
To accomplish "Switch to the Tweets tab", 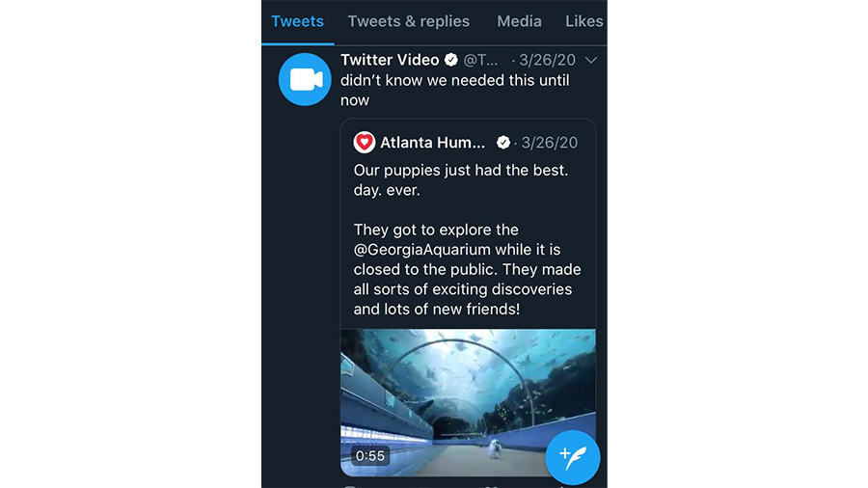I will (297, 21).
